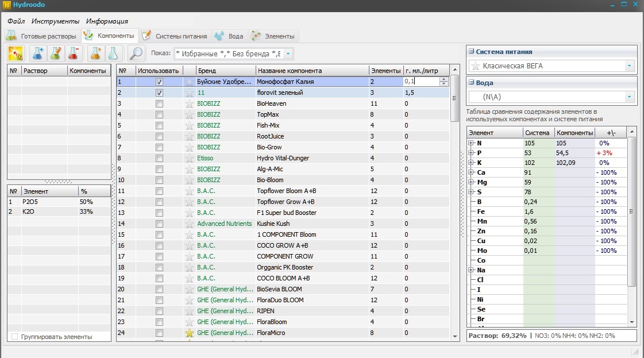Check the use box for Hydro Vital-Dunger
644x358 pixels.
click(159, 158)
